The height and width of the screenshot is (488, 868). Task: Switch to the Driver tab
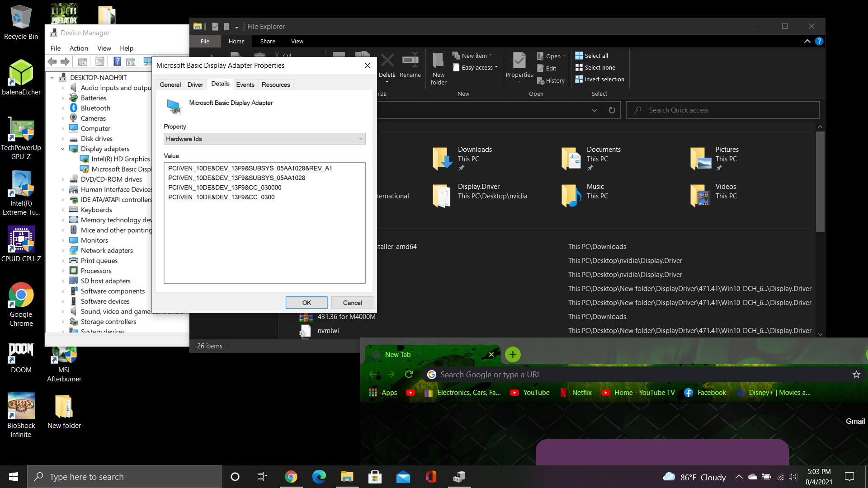[195, 84]
